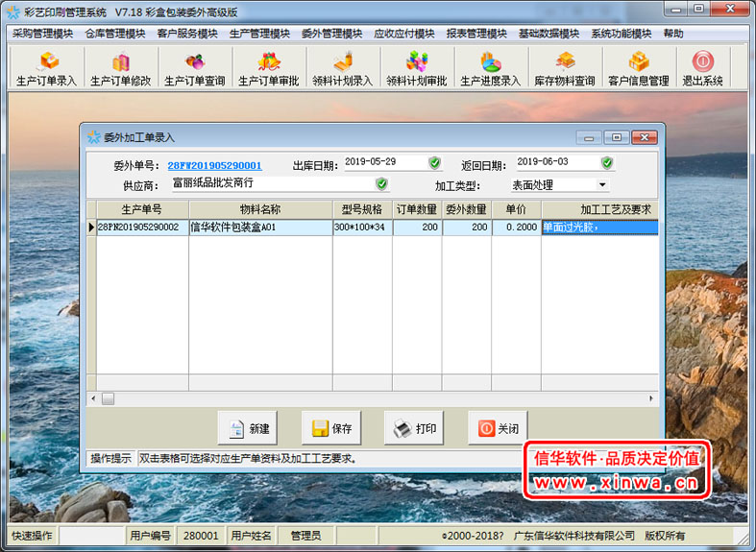Click the 委外加工单录入 window title icon
The image size is (756, 552).
coord(93,137)
